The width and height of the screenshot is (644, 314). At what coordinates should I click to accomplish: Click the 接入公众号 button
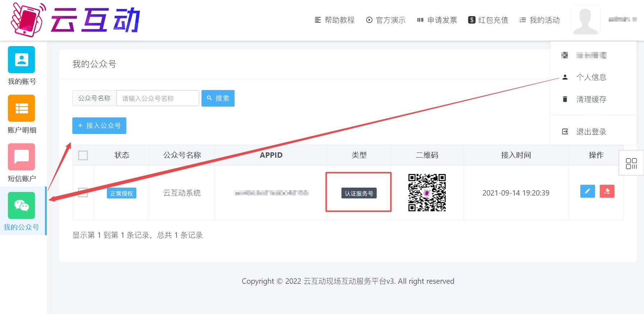coord(99,126)
